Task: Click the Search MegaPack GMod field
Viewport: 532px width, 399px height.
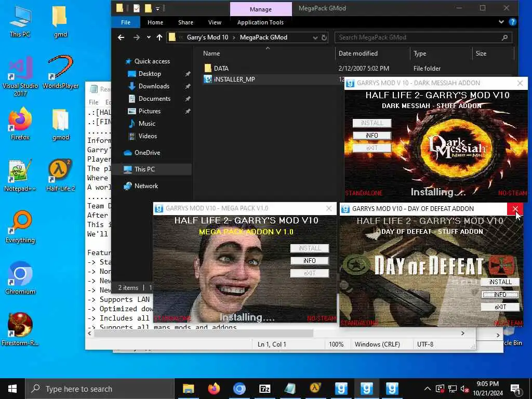Action: 423,37
